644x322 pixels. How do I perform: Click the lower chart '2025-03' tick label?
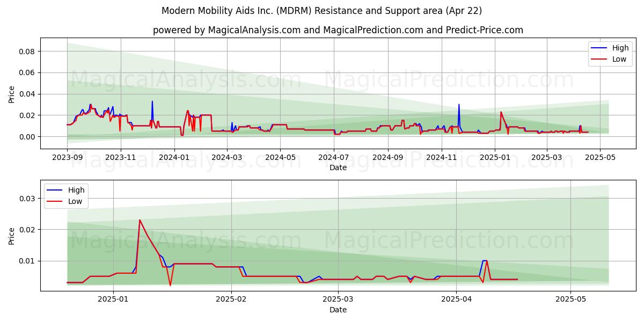click(x=339, y=300)
